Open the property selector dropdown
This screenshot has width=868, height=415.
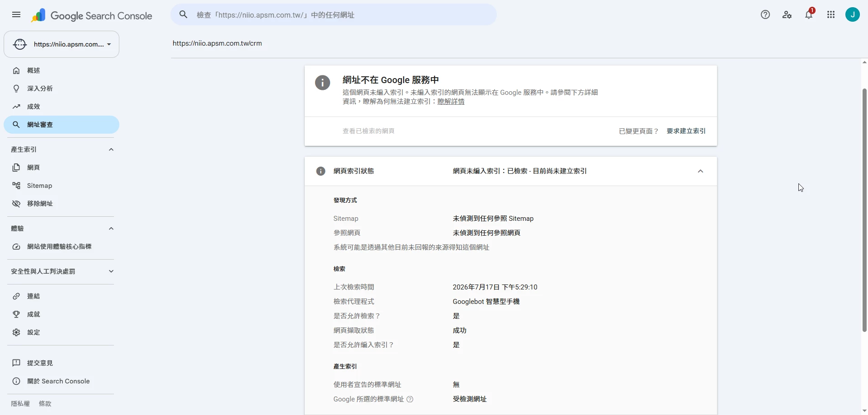[x=61, y=44]
